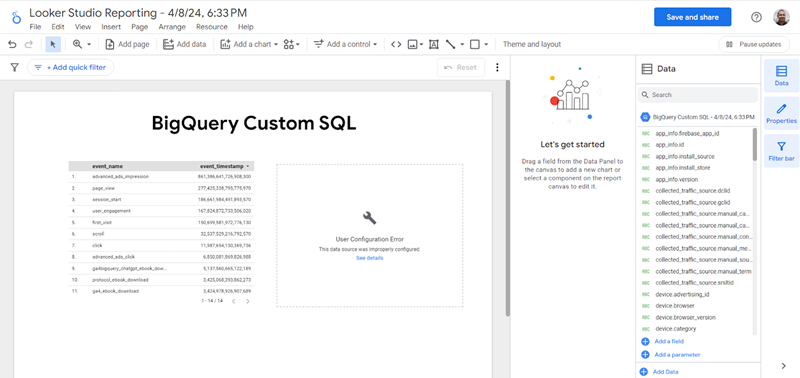Viewport: 800px width, 378px height.
Task: Select the BigQuery Custom SQL data source
Action: [x=697, y=117]
